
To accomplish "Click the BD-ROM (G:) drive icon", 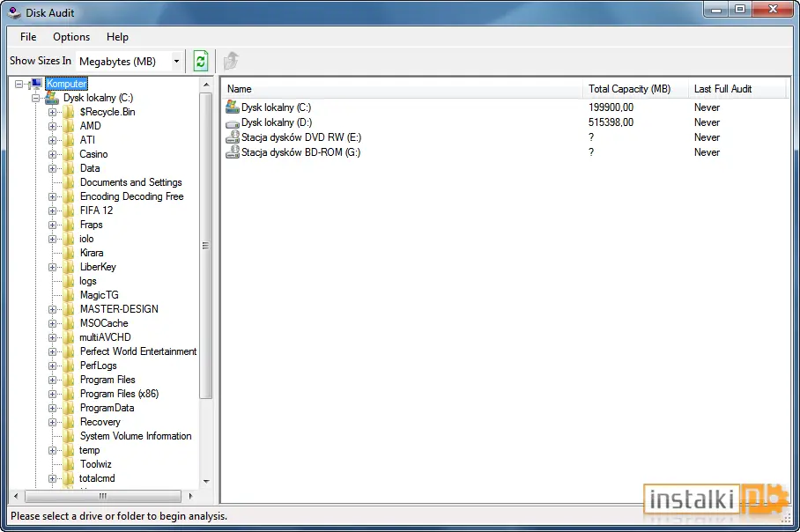I will [233, 151].
